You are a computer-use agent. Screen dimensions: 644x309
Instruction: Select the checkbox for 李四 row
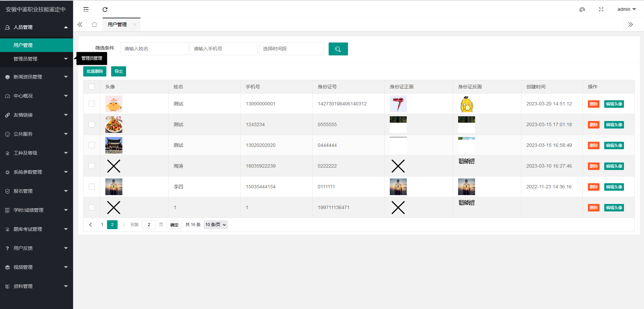tap(92, 187)
